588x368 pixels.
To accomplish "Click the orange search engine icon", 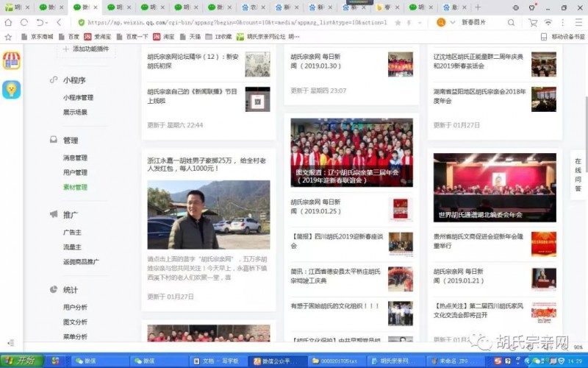I will coord(441,23).
